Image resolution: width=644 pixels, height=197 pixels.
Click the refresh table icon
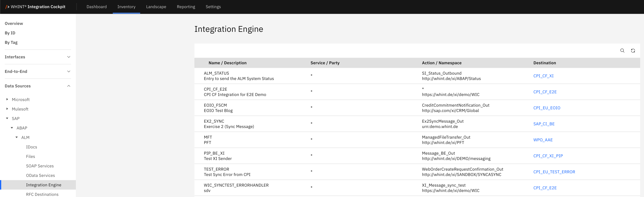(x=633, y=51)
